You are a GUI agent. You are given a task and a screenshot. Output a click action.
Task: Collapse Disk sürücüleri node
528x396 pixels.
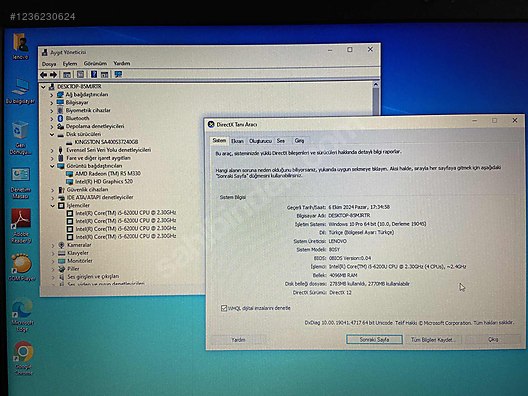[x=52, y=134]
